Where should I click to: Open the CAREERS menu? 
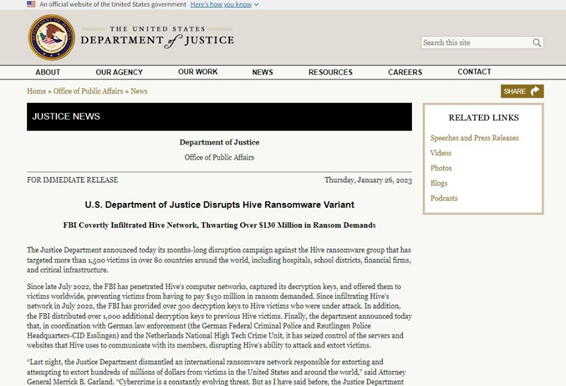[405, 72]
